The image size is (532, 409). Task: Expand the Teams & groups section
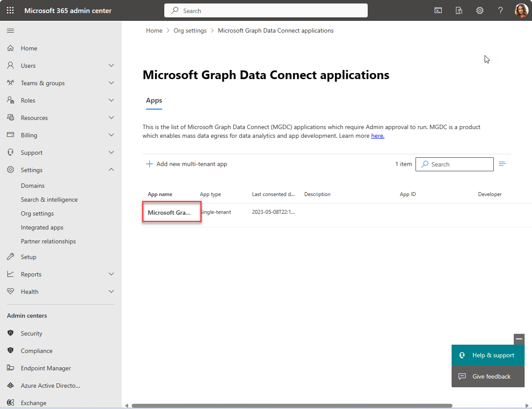pyautogui.click(x=111, y=83)
